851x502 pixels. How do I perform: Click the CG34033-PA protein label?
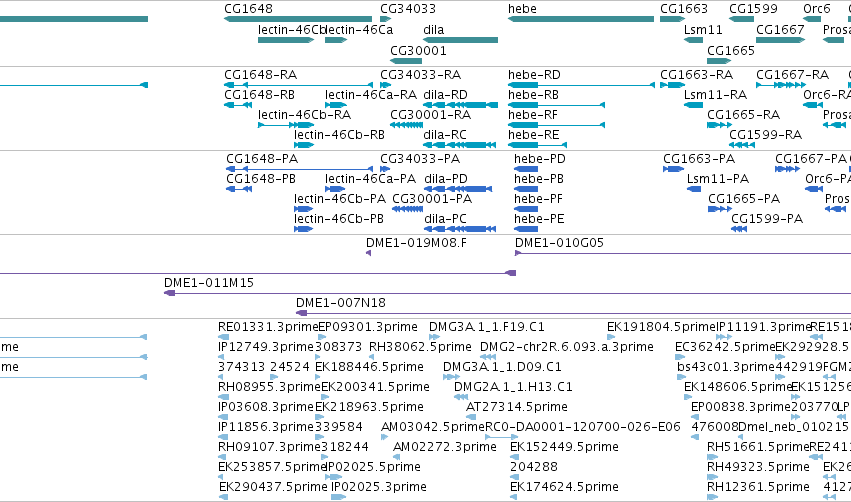point(420,159)
